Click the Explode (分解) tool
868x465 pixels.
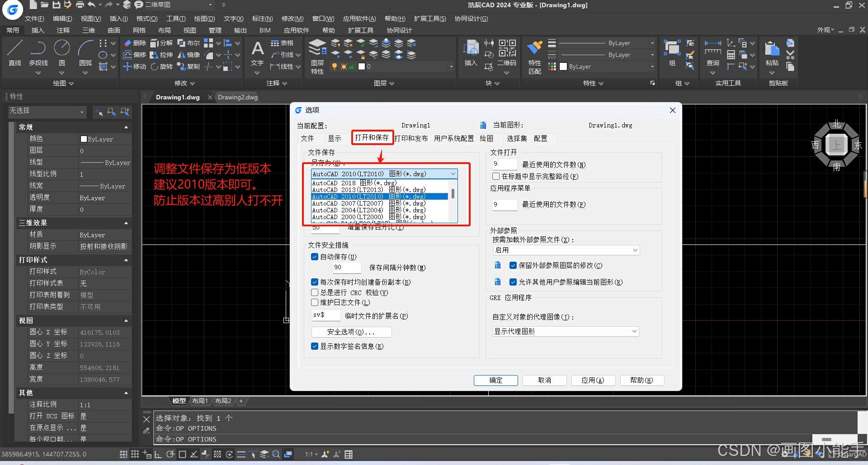pyautogui.click(x=161, y=43)
